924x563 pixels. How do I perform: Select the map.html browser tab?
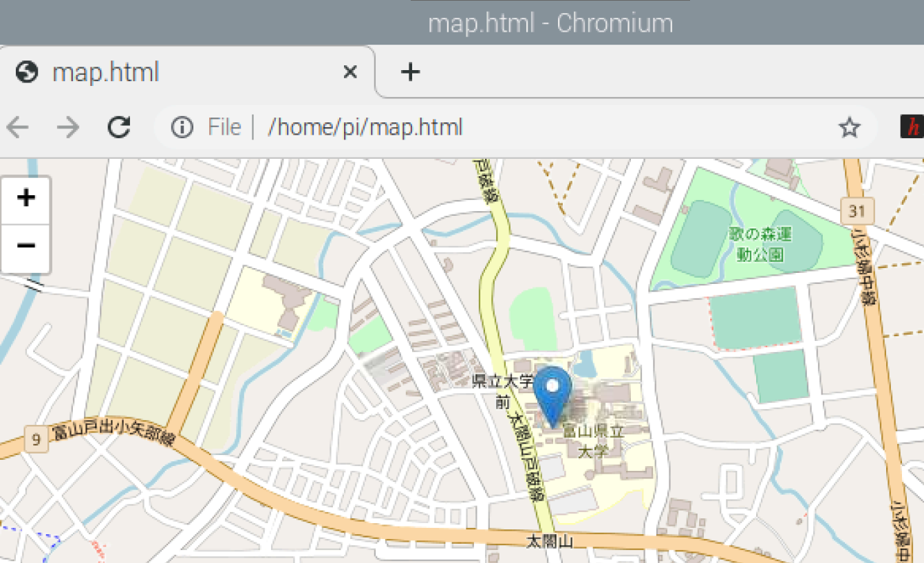point(138,72)
